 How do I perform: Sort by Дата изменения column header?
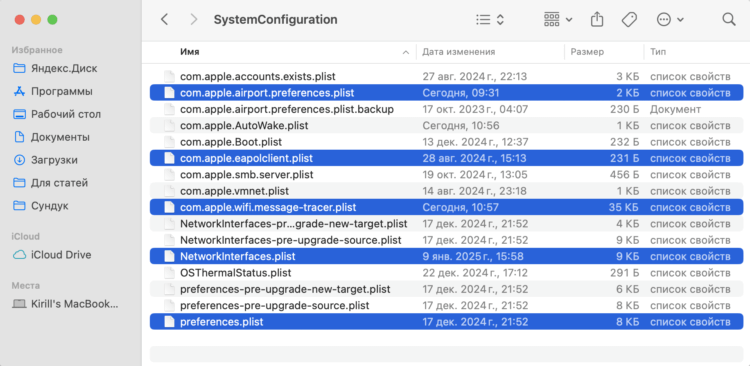(x=458, y=52)
